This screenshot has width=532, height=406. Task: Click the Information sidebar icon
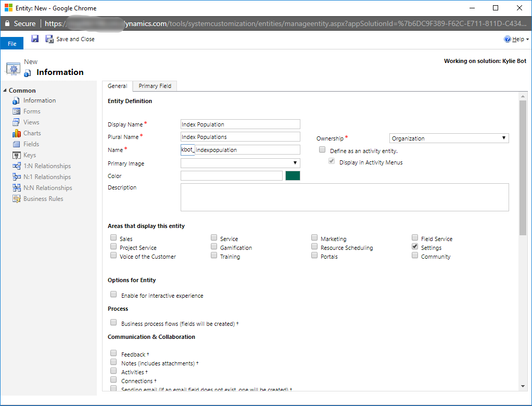pyautogui.click(x=16, y=101)
